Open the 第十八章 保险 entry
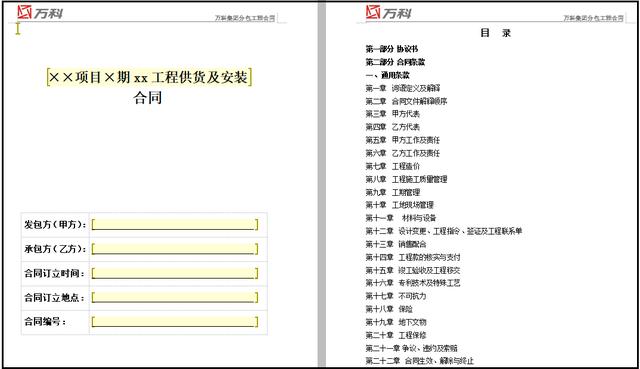 click(389, 309)
